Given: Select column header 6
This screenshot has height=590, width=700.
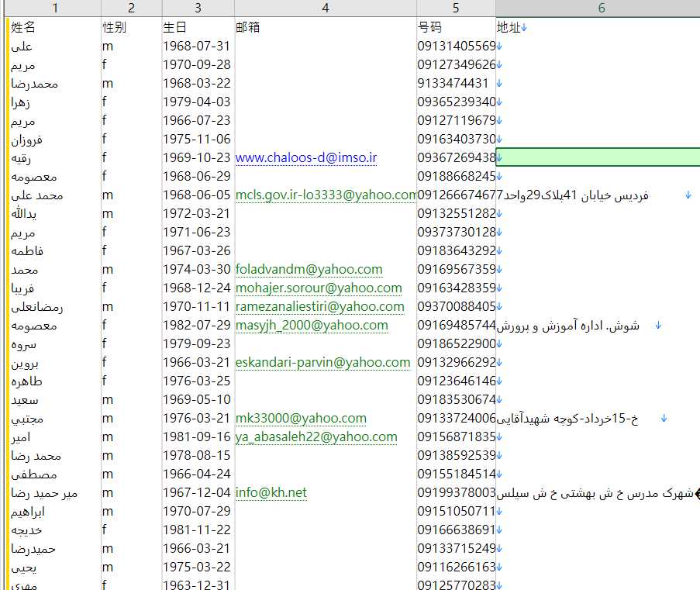Looking at the screenshot, I should point(601,8).
